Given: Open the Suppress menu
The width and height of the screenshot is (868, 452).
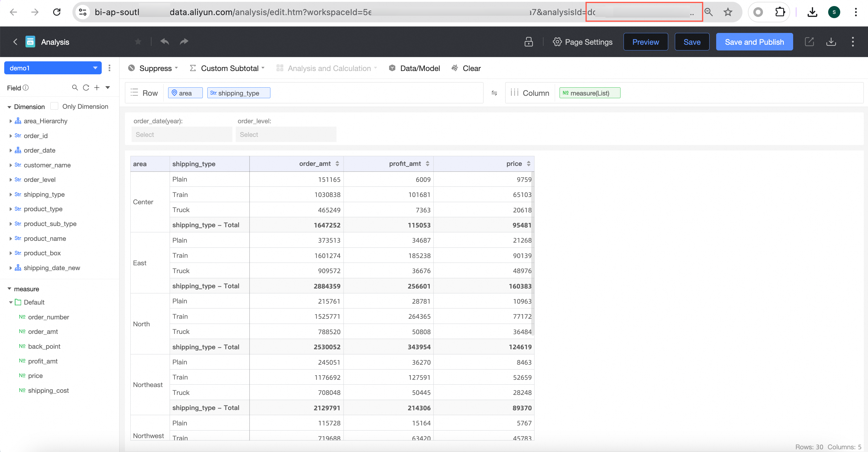Looking at the screenshot, I should click(155, 69).
